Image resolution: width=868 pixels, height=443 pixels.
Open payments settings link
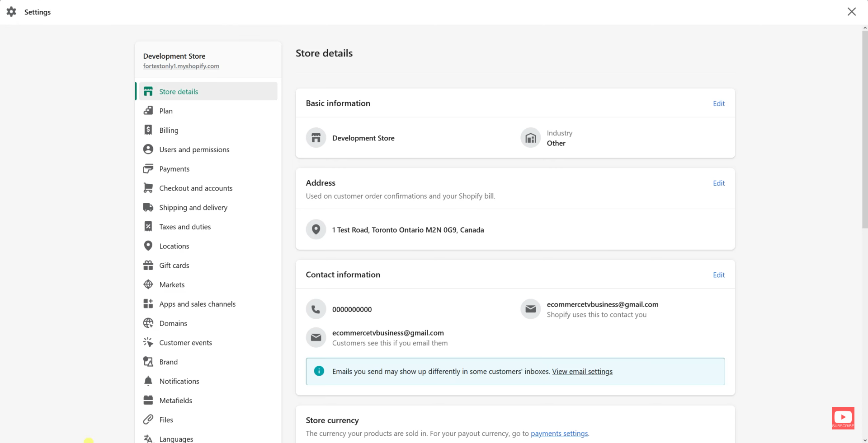click(x=559, y=433)
